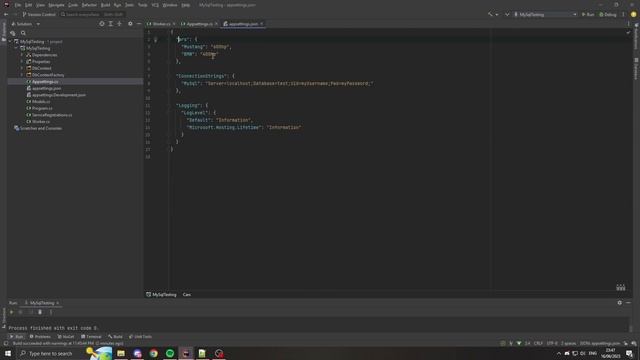
Task: Close the MySqlTesting run tab
Action: click(x=58, y=303)
